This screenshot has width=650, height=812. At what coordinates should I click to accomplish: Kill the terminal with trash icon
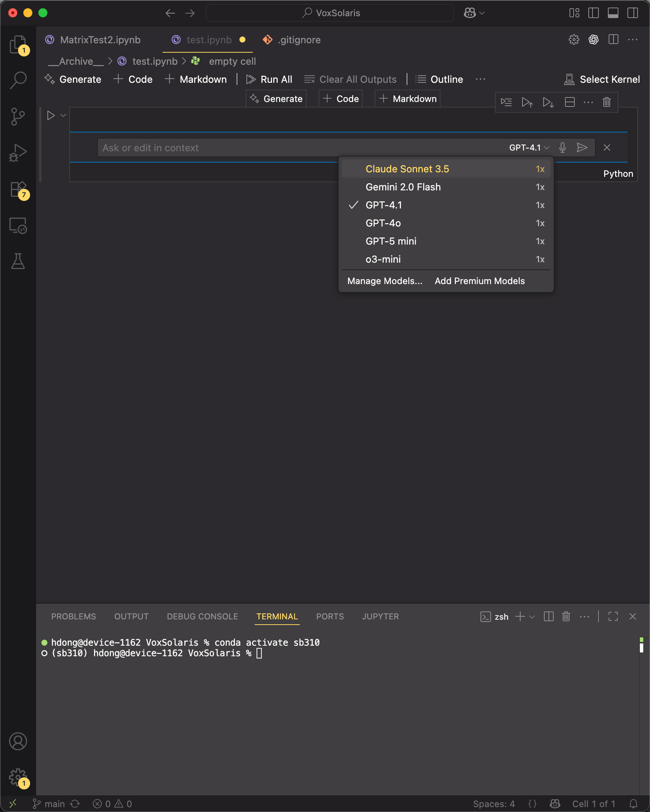566,617
